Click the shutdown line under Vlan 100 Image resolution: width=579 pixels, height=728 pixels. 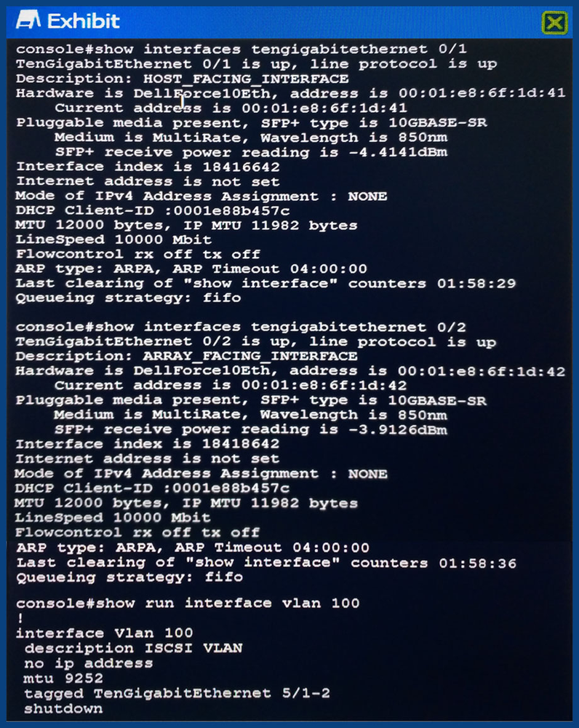click(x=63, y=708)
